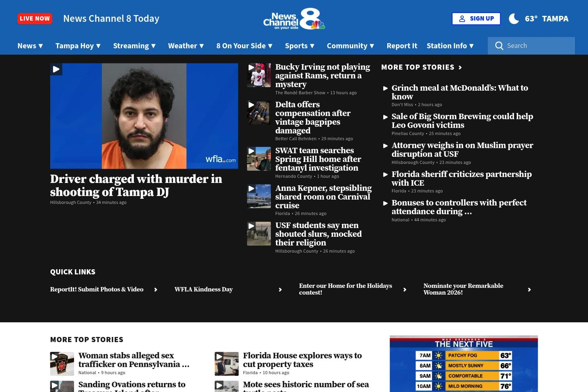Click video icon on Anna Kepner thumbnail
Viewport: 588px width, 392px height.
[x=251, y=188]
